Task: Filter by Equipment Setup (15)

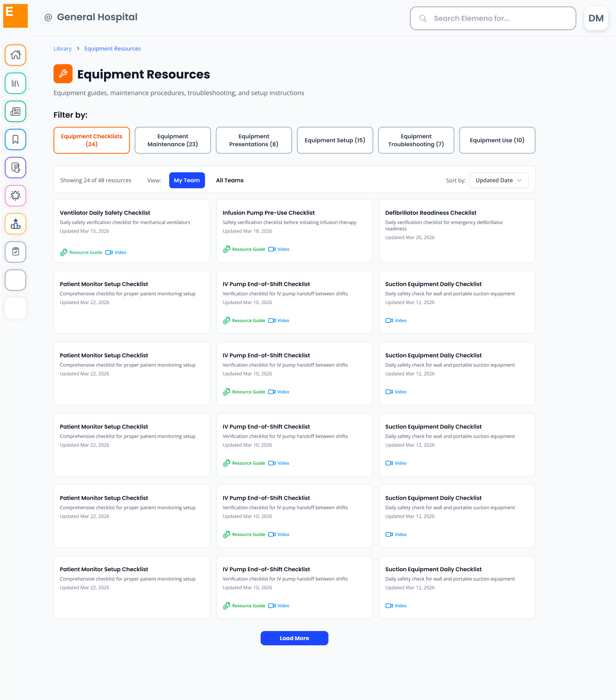Action: [335, 140]
